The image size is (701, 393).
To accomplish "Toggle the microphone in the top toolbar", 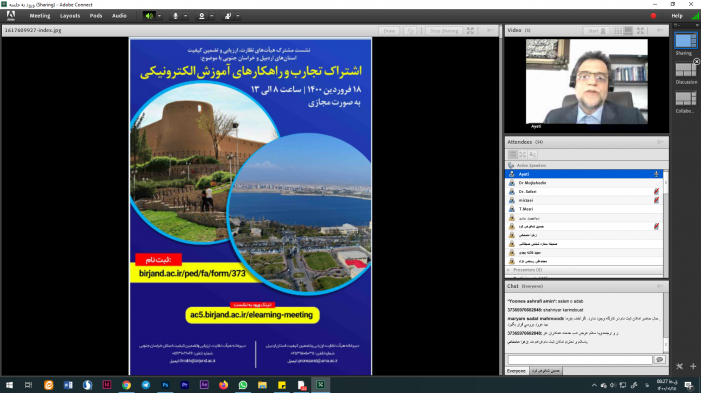I will coord(175,16).
